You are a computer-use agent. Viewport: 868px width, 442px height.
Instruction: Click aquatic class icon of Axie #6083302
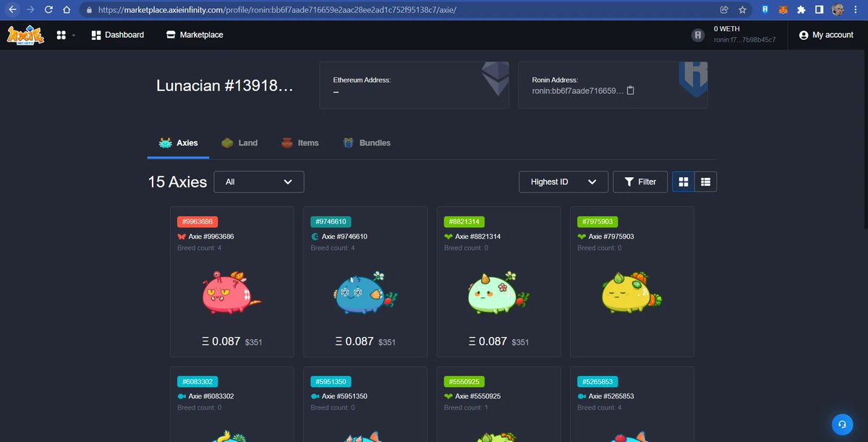(182, 396)
